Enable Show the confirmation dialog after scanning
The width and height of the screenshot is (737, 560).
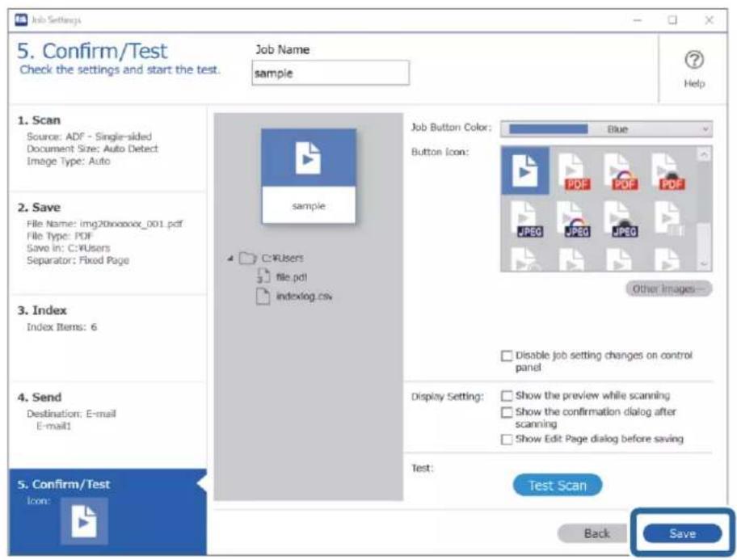pyautogui.click(x=506, y=412)
